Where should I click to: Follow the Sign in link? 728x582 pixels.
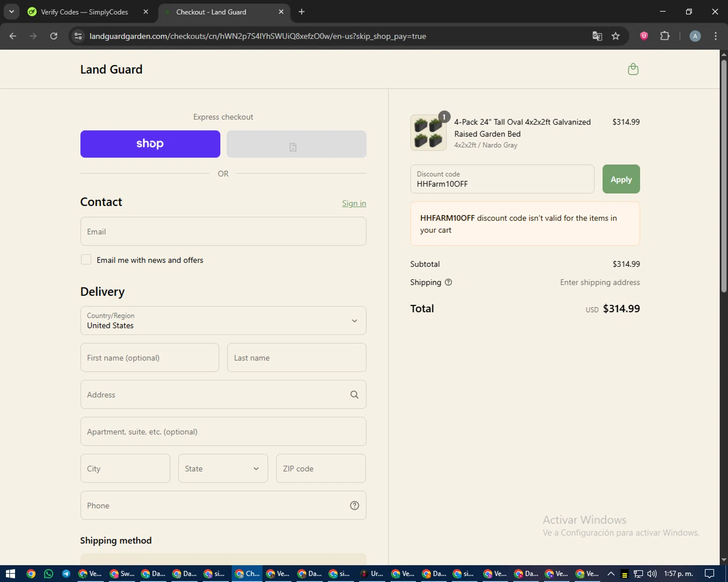tap(354, 203)
